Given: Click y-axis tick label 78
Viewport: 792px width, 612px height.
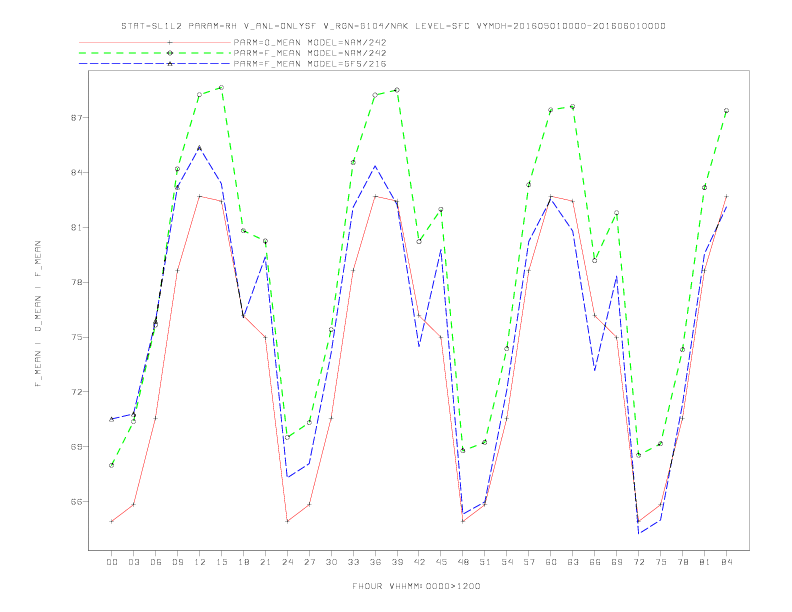Looking at the screenshot, I should click(x=77, y=282).
